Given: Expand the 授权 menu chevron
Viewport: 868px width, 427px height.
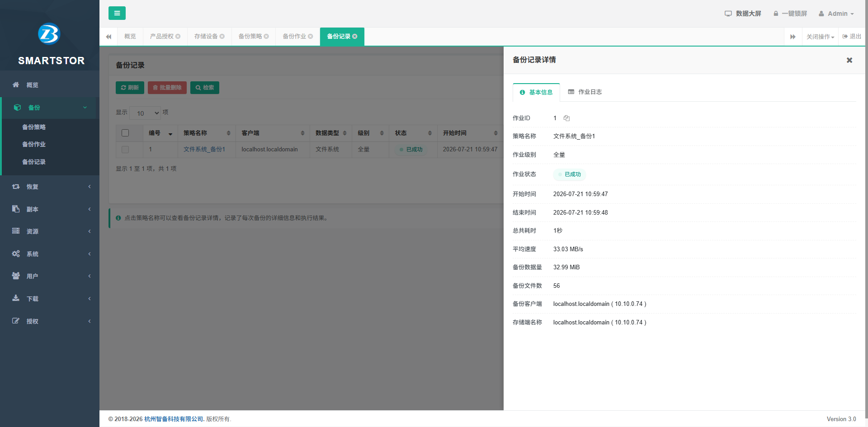Looking at the screenshot, I should pyautogui.click(x=90, y=321).
